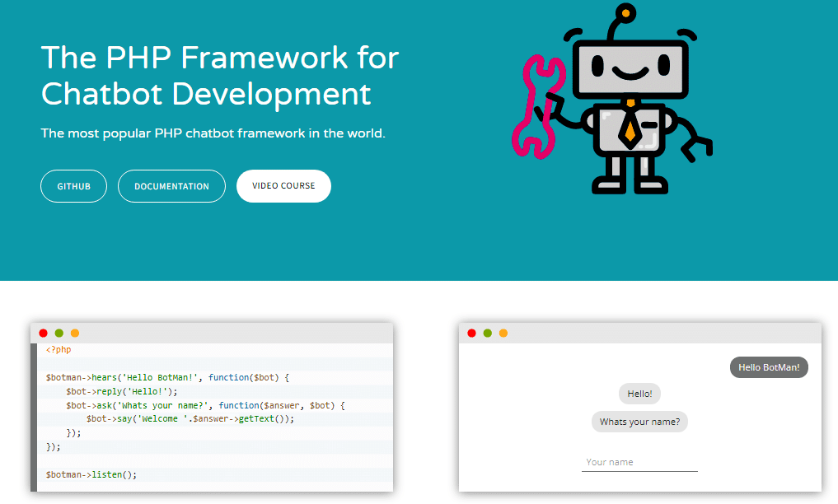Click the 'The PHP Framework for Chatbot Development' heading

pos(219,76)
